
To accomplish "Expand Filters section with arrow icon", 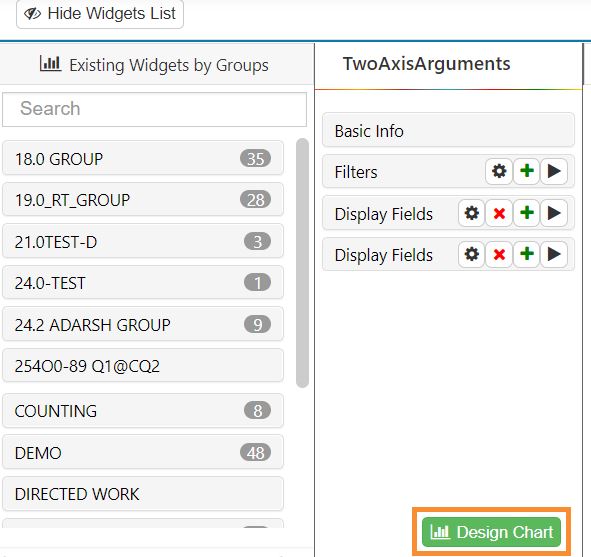I will (554, 171).
